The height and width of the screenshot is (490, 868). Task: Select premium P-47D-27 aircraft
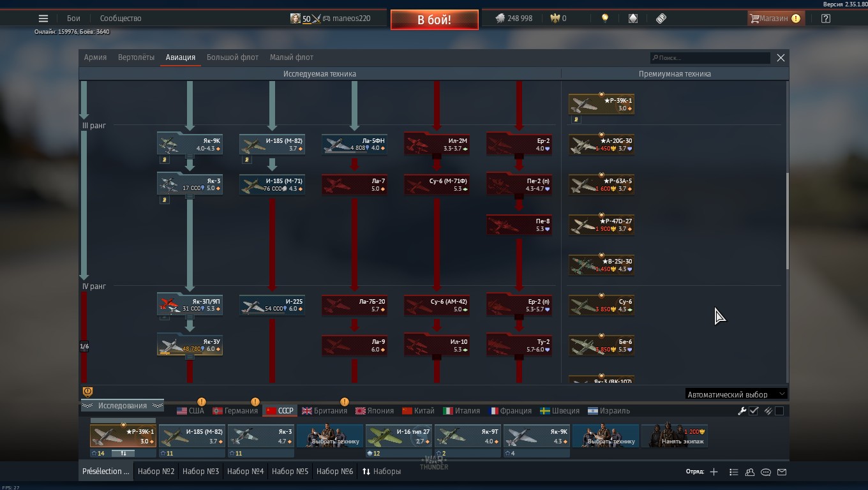pyautogui.click(x=601, y=225)
